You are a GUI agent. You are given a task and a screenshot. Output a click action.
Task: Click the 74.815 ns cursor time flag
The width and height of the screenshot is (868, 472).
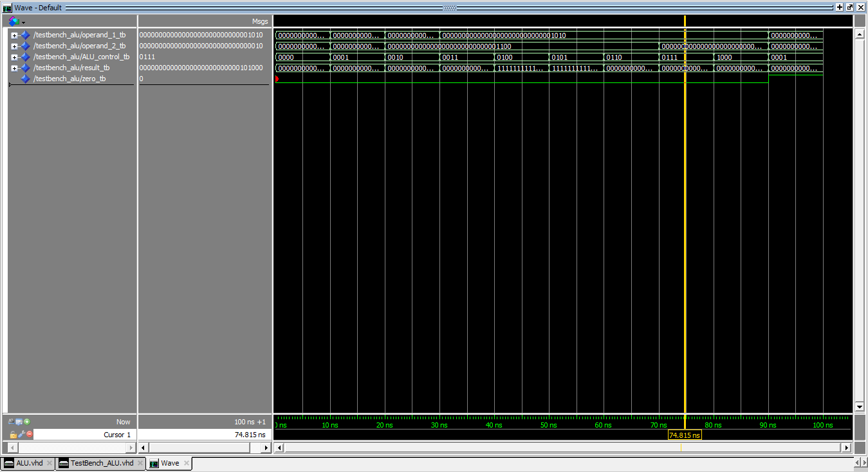pyautogui.click(x=685, y=435)
